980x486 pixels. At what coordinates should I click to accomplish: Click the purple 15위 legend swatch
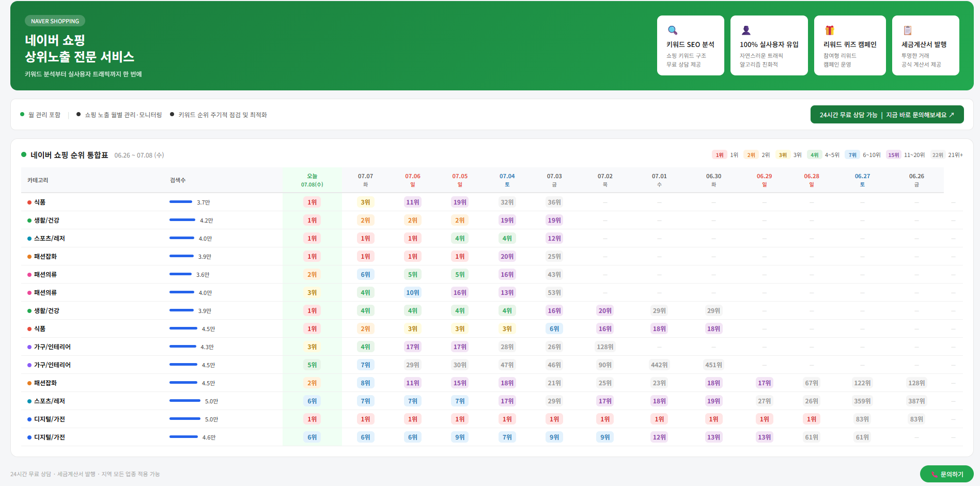893,155
